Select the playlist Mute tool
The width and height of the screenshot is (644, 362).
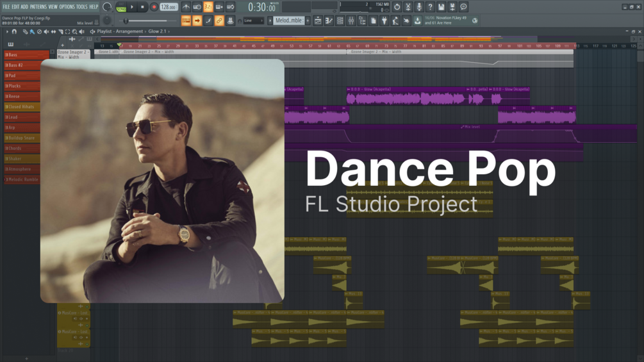click(46, 31)
